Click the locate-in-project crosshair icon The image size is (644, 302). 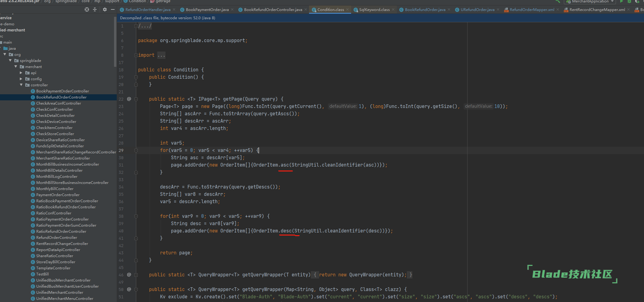[x=87, y=9]
